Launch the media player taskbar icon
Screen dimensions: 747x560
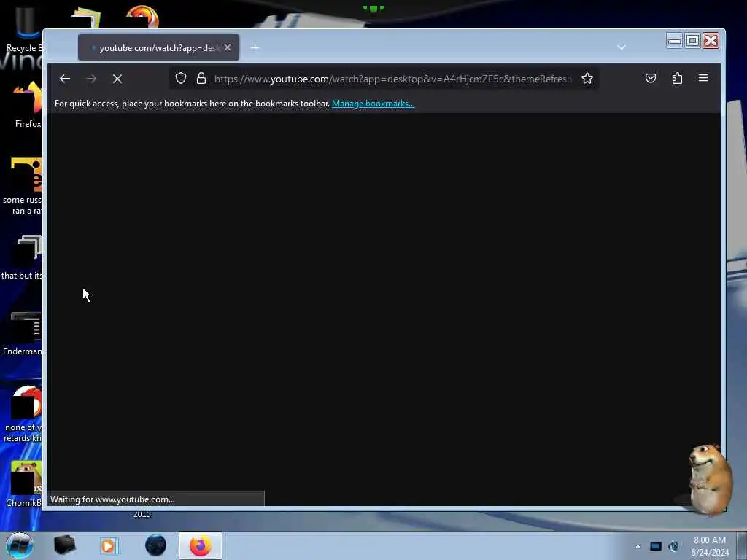(108, 545)
